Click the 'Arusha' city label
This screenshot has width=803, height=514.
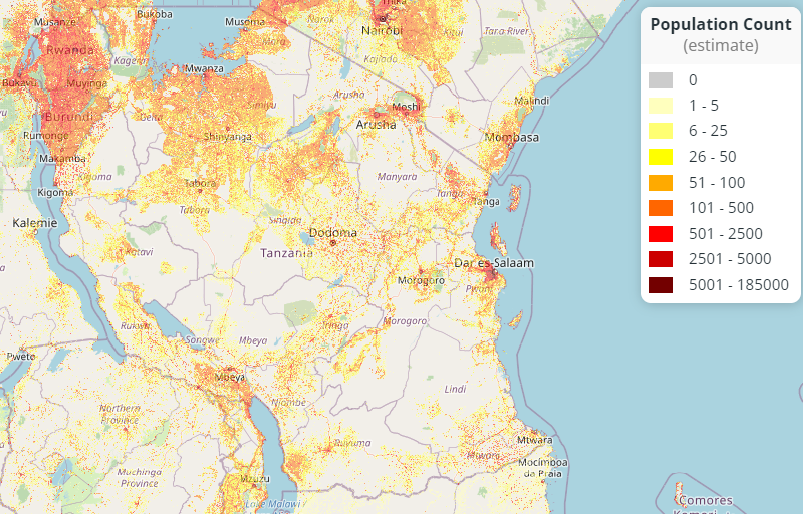pos(376,125)
